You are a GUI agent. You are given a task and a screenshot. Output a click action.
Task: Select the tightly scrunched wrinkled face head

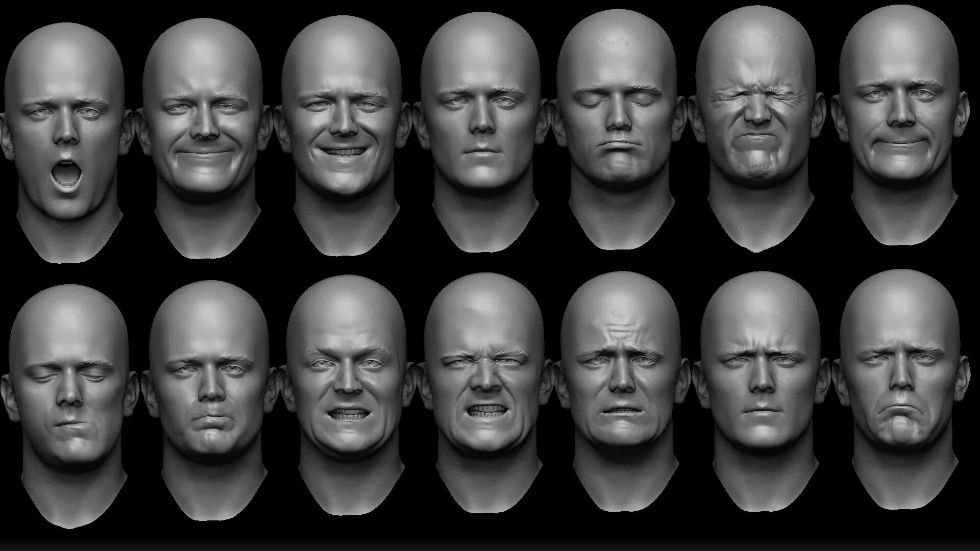pos(758,130)
